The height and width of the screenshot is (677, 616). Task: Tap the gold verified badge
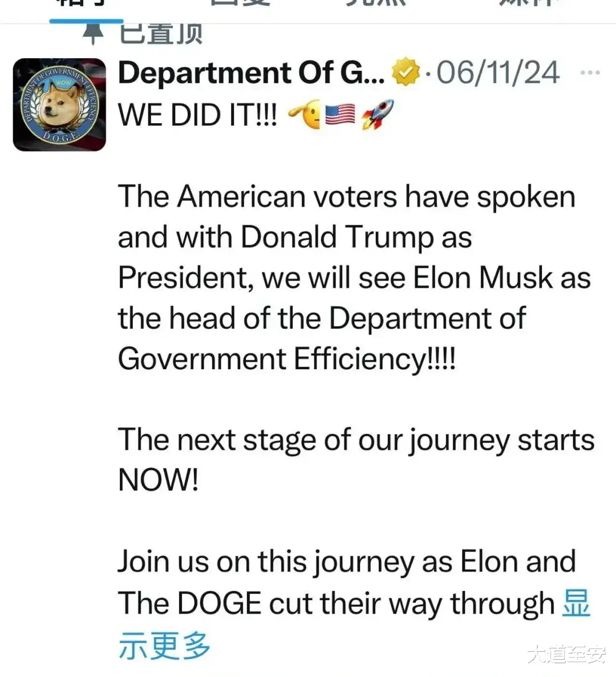[x=405, y=72]
